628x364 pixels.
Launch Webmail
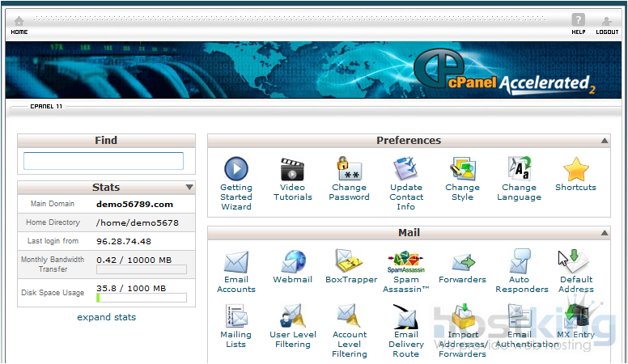[x=292, y=262]
